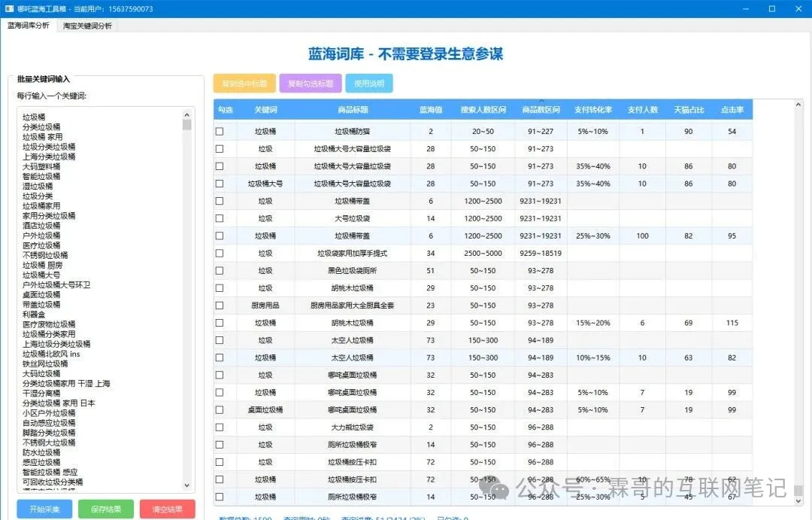Image resolution: width=812 pixels, height=520 pixels.
Task: Tick checkbox for 垃圾桶防猫 row
Action: point(220,132)
